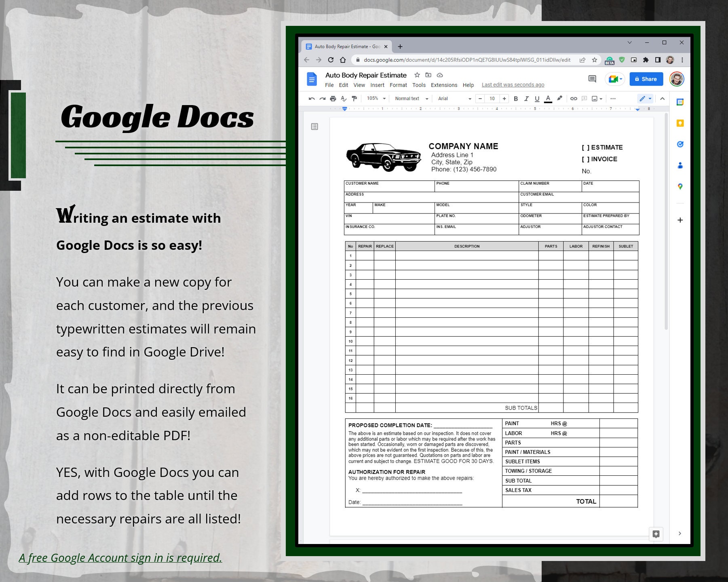The width and height of the screenshot is (728, 582).
Task: Get add-ons with the side panel plus
Action: tap(680, 220)
